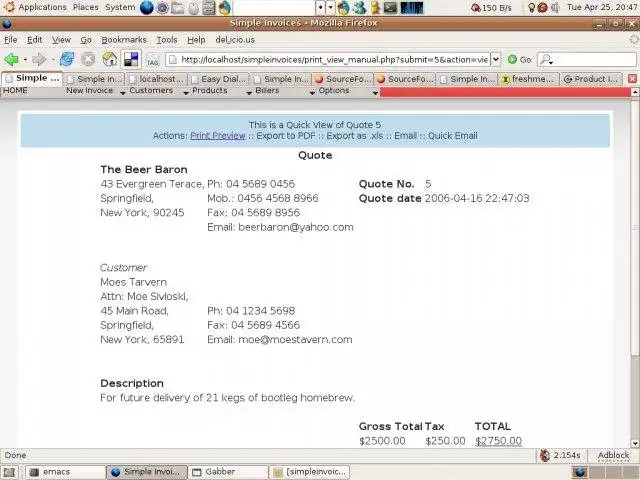Go back with the green Back arrow

point(11,60)
